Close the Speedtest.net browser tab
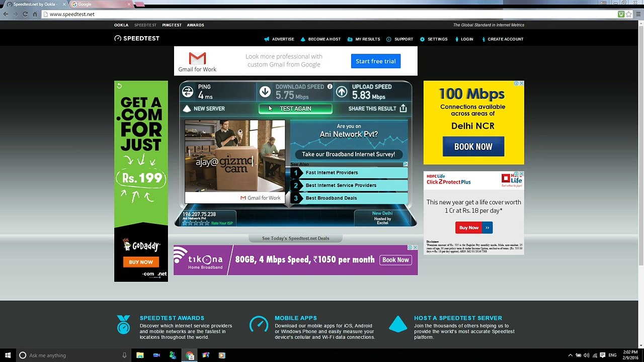Image resolution: width=644 pixels, height=362 pixels. 64,4
